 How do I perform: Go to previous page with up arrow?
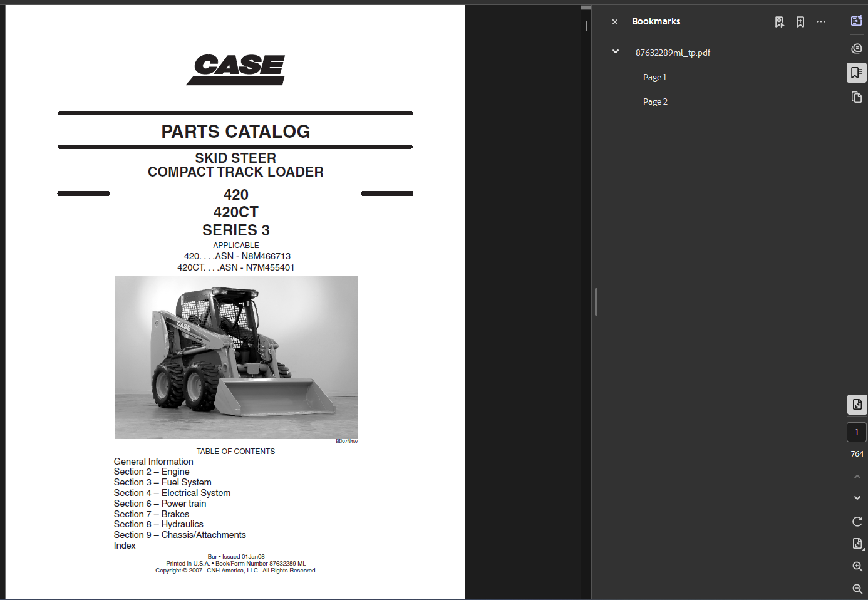click(857, 477)
